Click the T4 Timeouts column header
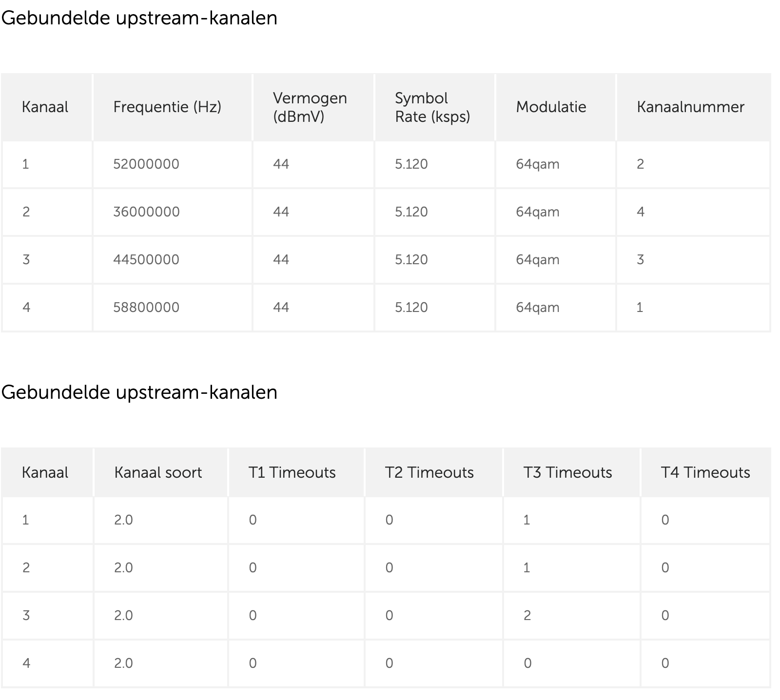 click(x=705, y=472)
